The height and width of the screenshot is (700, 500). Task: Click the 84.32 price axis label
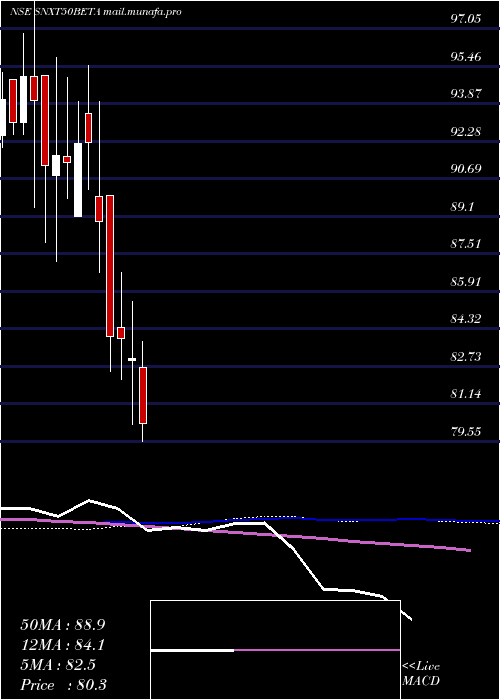(x=466, y=319)
